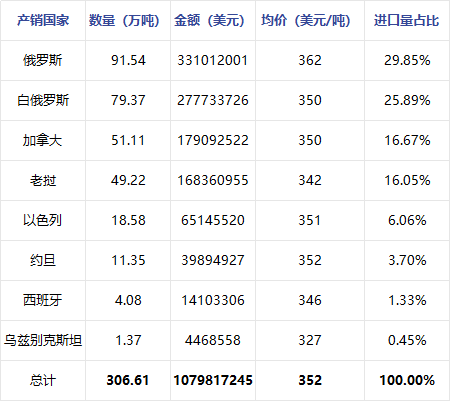Viewport: 450px width, 401px height.
Task: Click quantity value 4.08
Action: point(128,300)
